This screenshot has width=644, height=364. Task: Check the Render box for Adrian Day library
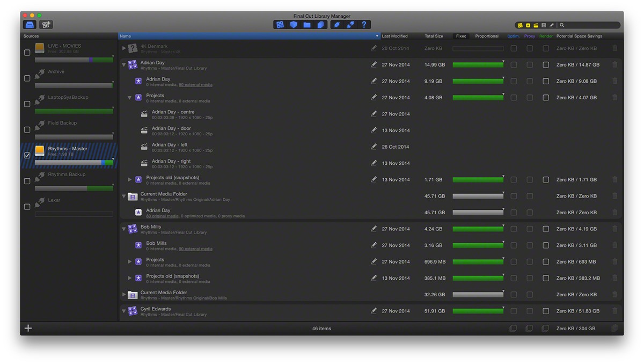coord(546,64)
